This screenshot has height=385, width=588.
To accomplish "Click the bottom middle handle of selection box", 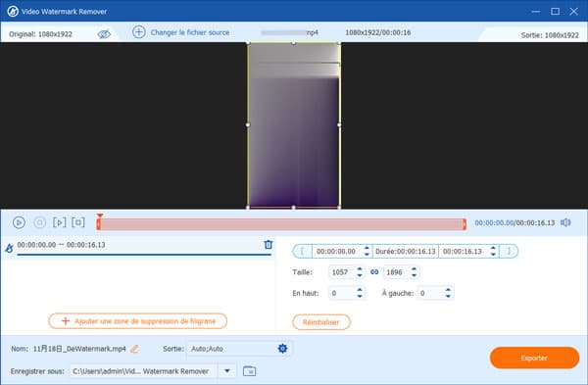I will tap(294, 207).
